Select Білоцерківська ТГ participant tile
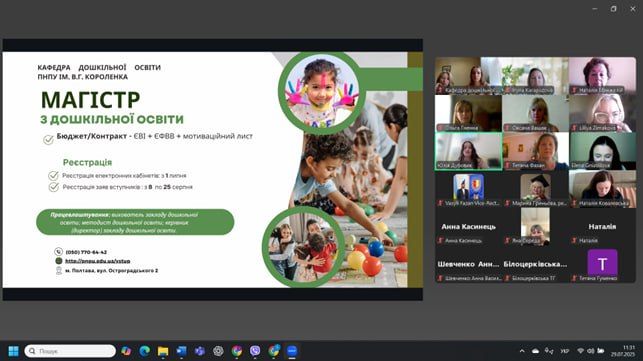643x361 pixels. point(535,265)
